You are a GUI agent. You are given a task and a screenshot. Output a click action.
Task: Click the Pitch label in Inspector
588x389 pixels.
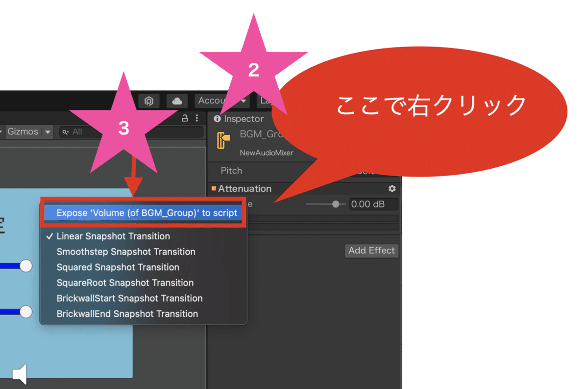click(231, 171)
